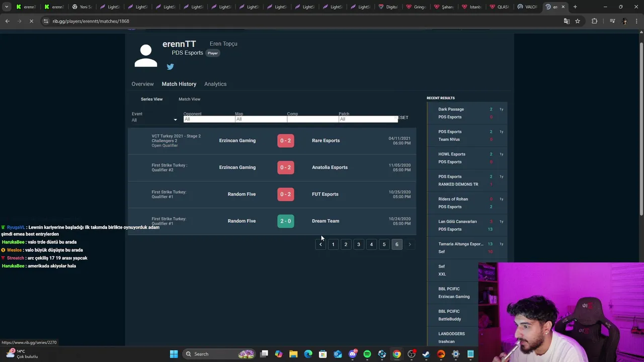
Task: View site information icon in address bar
Action: click(x=46, y=21)
